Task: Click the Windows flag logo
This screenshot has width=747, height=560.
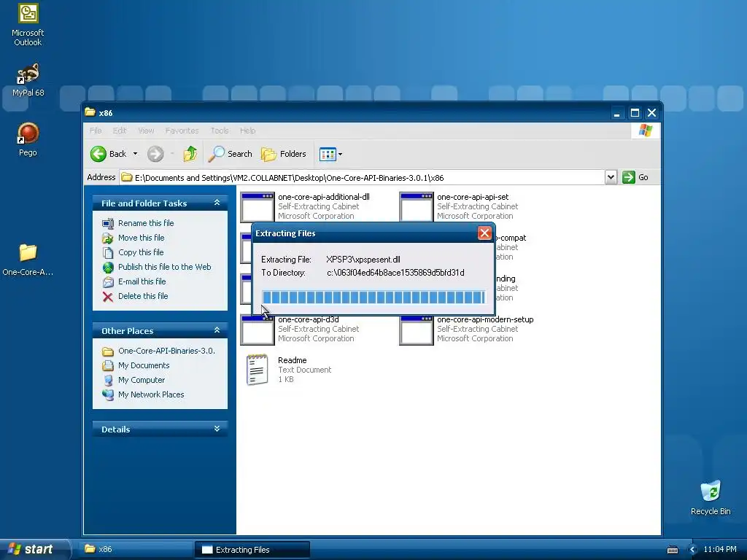Action: pos(646,130)
